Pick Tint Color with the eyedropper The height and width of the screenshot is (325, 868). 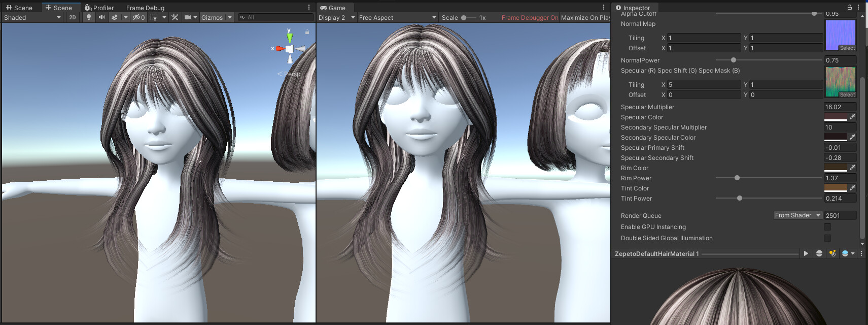coord(852,188)
